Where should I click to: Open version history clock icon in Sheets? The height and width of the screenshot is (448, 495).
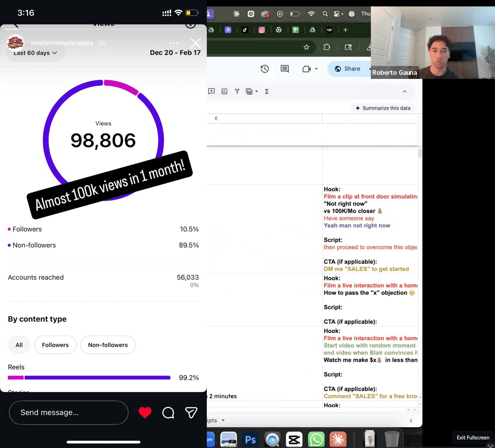click(265, 69)
